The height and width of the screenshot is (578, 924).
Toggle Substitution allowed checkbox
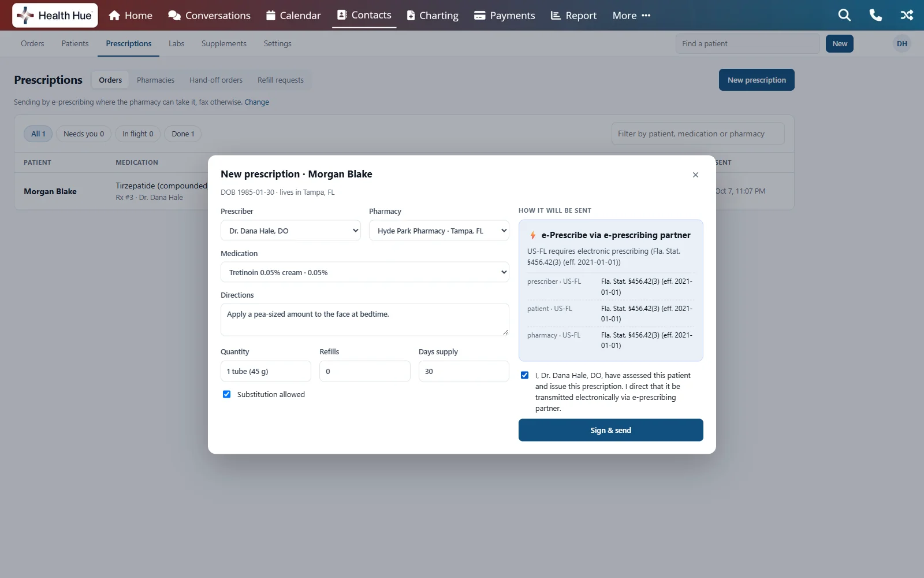point(226,394)
